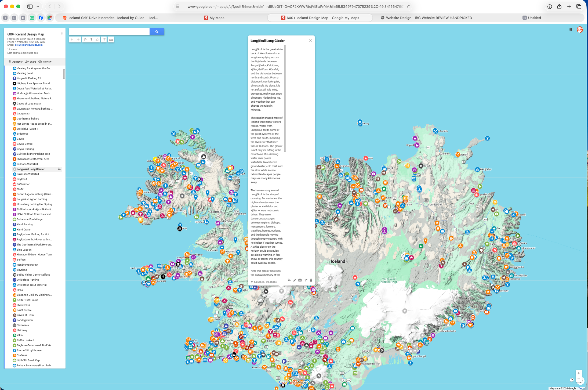Select Storhofdi Lighthouse in the layer list
The height and width of the screenshot is (390, 588).
(29, 351)
